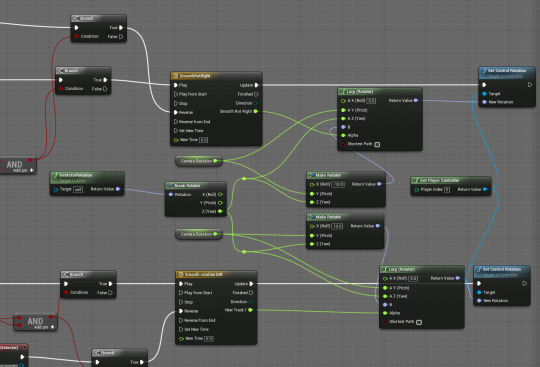Click Smooth Rot Right float output pin
The height and width of the screenshot is (367, 540).
256,111
